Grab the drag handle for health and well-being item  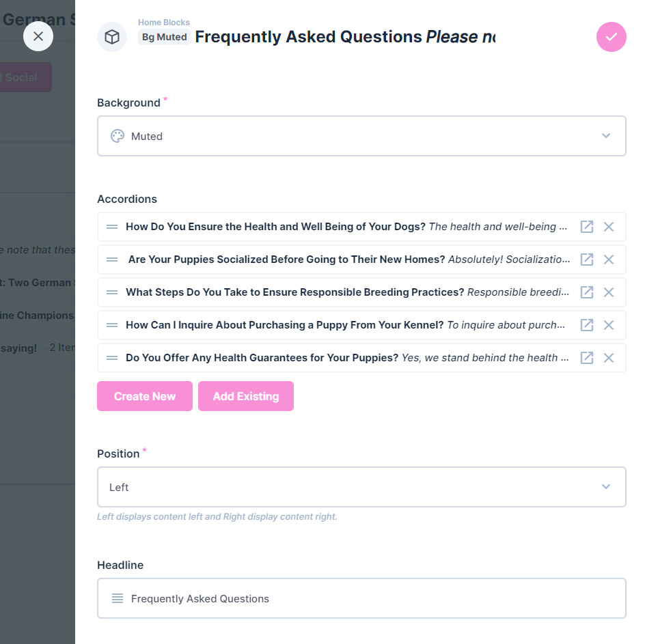click(112, 227)
